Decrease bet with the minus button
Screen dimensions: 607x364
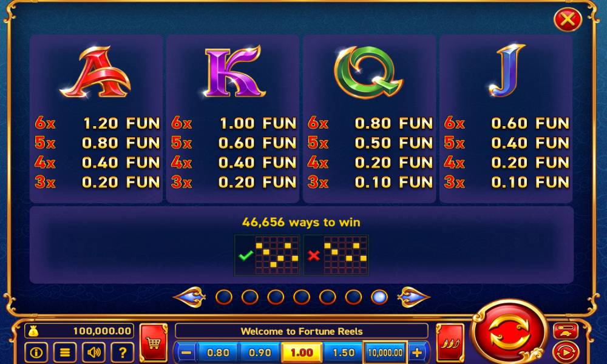[186, 352]
